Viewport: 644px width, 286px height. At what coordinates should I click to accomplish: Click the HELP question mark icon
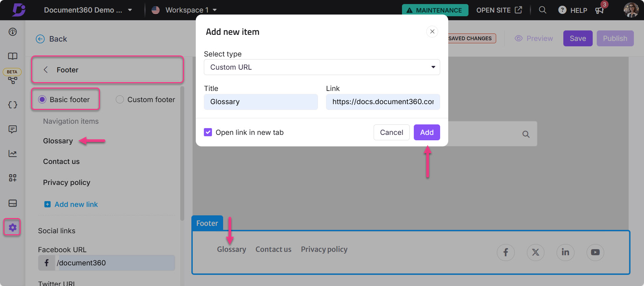(562, 10)
